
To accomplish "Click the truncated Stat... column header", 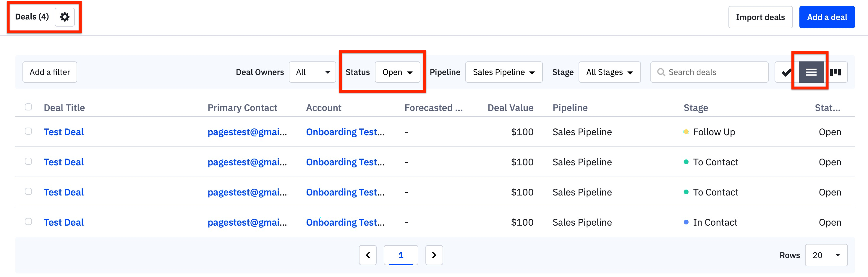I will pyautogui.click(x=827, y=108).
